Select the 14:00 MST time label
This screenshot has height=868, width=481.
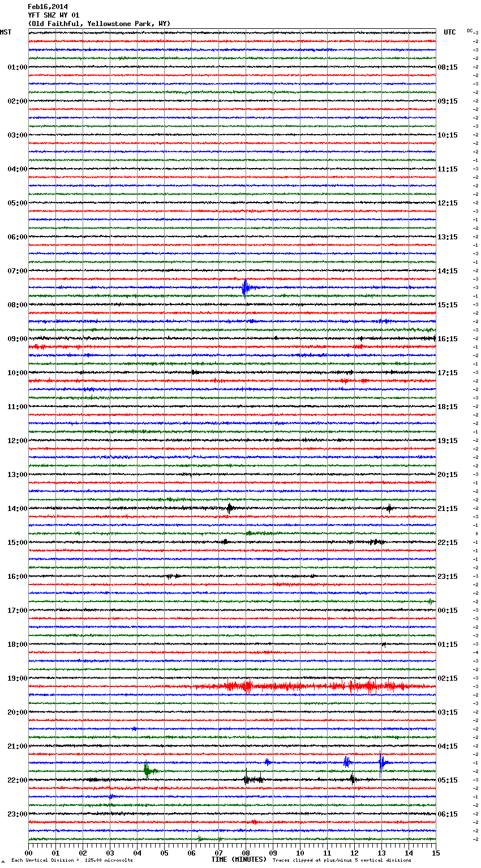(17, 509)
